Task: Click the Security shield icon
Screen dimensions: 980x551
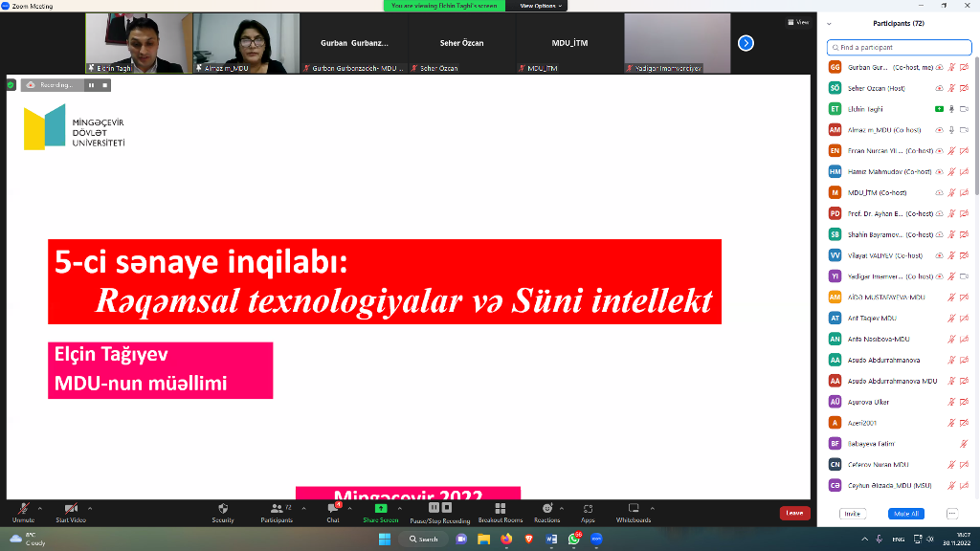Action: tap(223, 508)
